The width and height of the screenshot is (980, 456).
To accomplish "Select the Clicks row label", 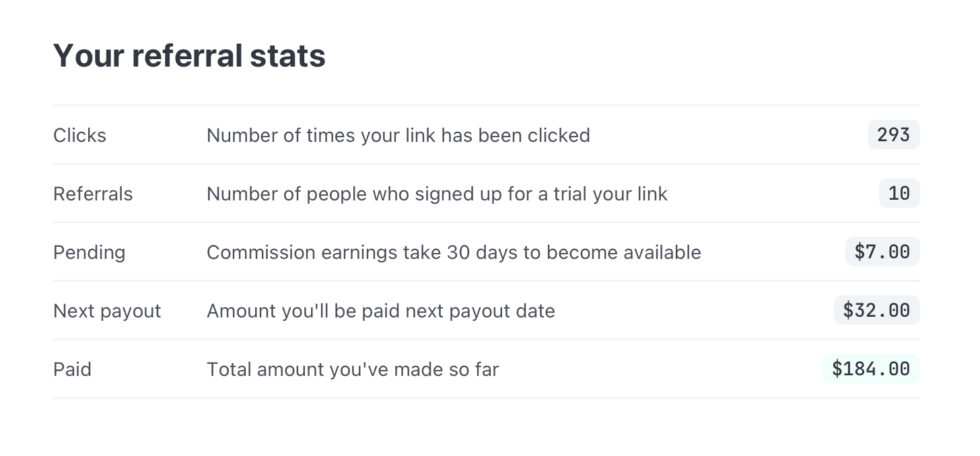I will 79,135.
